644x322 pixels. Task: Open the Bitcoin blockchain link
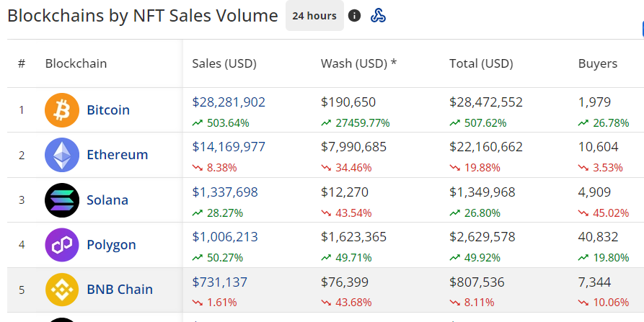[x=108, y=110]
